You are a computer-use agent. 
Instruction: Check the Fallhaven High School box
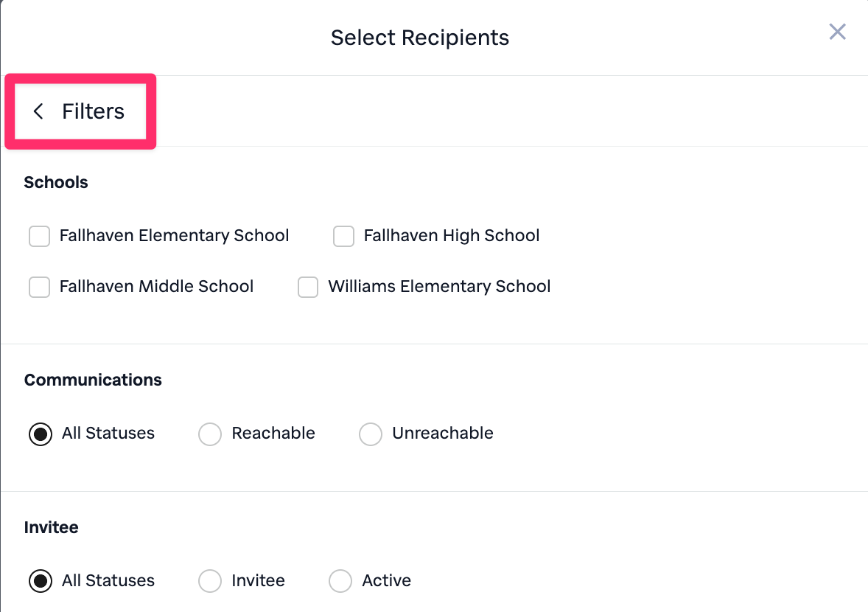pyautogui.click(x=343, y=236)
